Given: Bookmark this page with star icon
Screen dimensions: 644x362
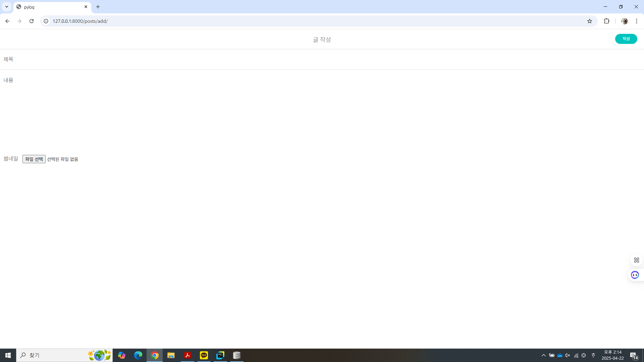Looking at the screenshot, I should tap(590, 21).
